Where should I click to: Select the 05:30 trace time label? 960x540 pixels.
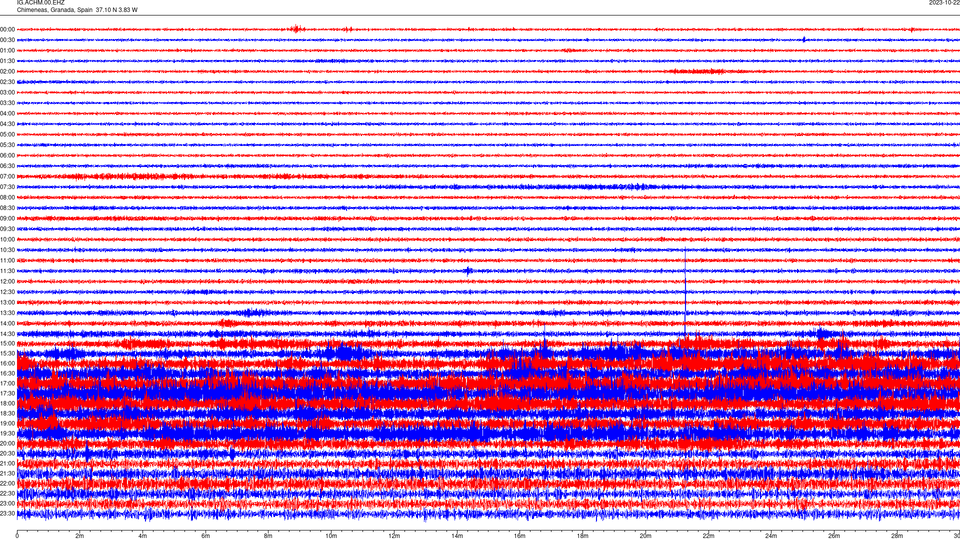pyautogui.click(x=7, y=145)
